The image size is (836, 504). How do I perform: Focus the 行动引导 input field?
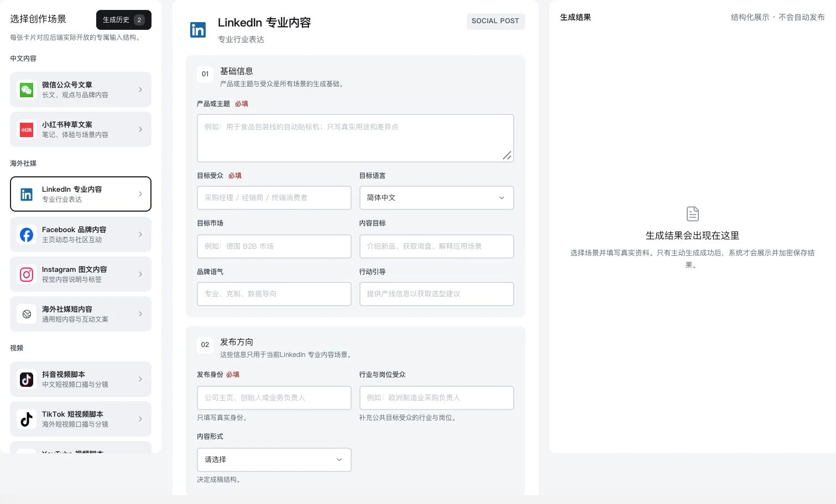click(437, 294)
